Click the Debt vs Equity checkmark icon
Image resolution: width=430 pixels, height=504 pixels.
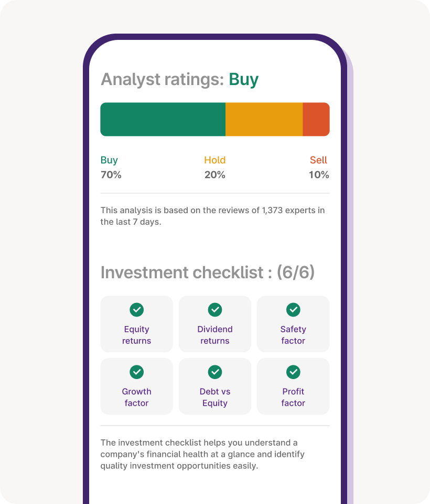(x=215, y=372)
